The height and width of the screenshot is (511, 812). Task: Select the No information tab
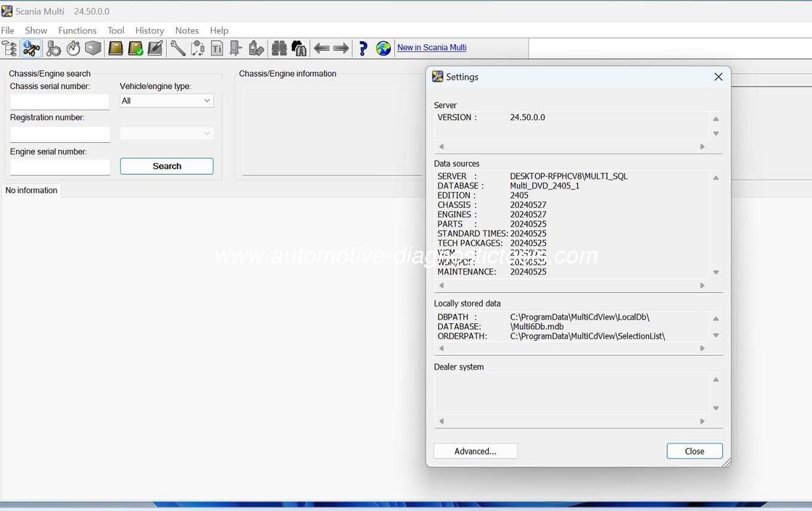(x=31, y=191)
